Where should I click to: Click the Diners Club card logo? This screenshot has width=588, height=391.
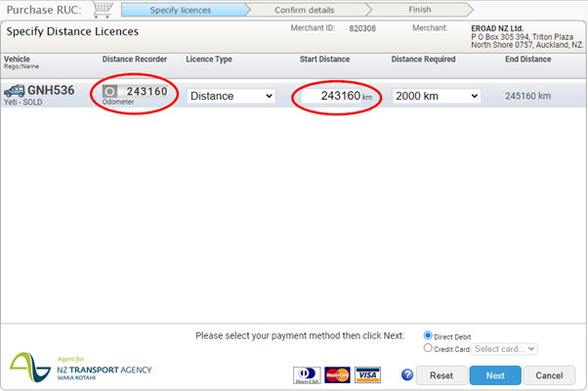click(x=307, y=375)
